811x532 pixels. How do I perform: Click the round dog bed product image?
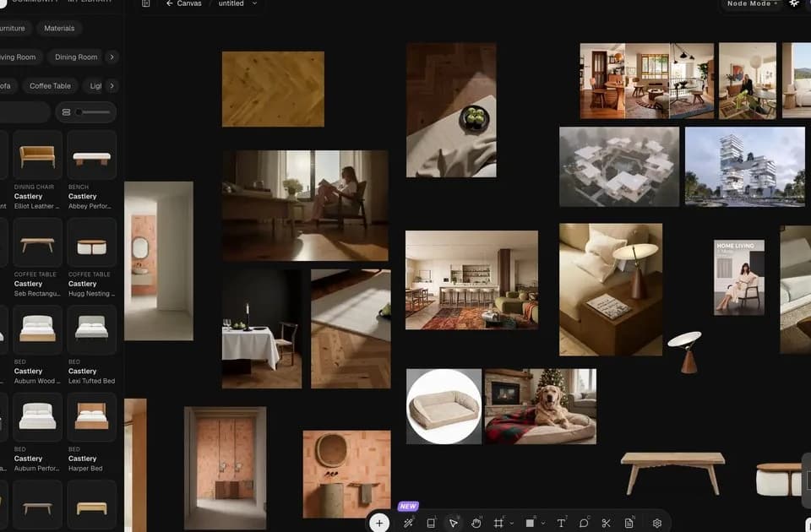click(x=444, y=406)
